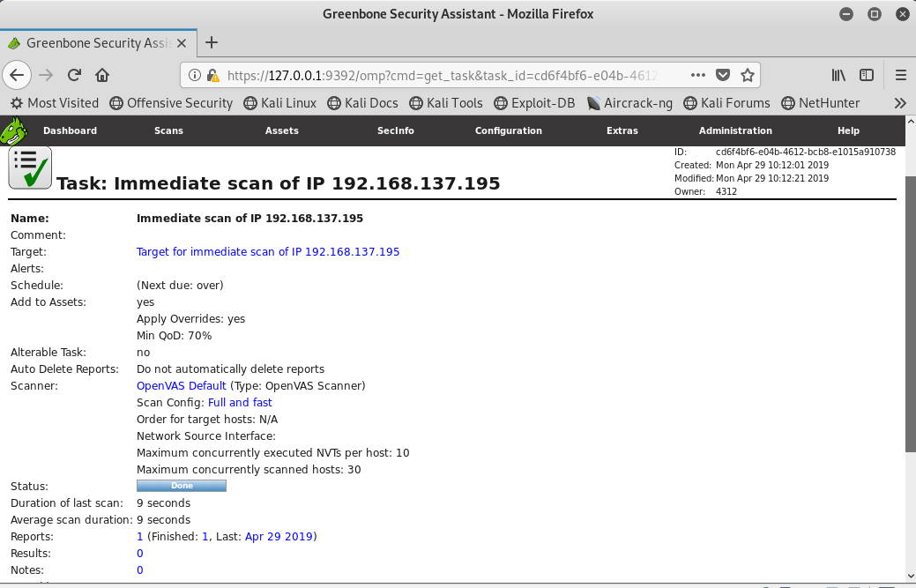Open the Firefox Library icon
Screen dimensions: 916x588
[838, 75]
